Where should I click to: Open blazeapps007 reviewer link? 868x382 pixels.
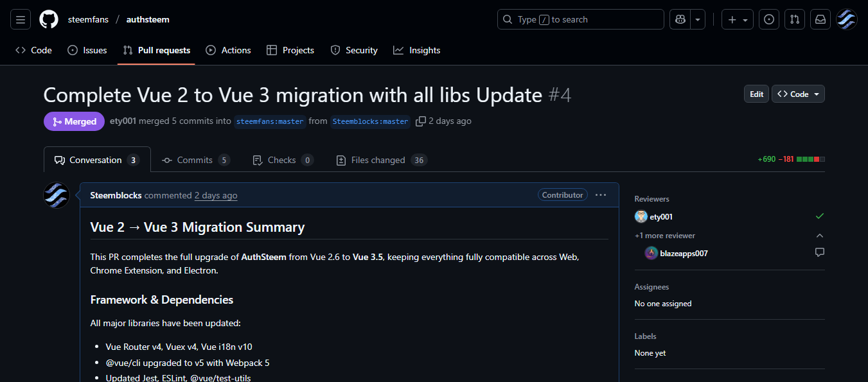click(684, 253)
